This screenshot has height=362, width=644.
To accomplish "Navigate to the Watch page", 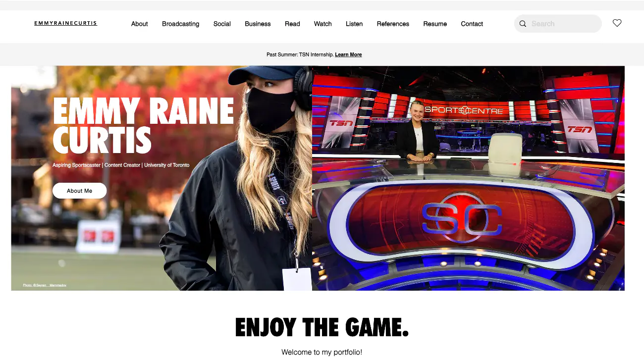I will click(322, 24).
